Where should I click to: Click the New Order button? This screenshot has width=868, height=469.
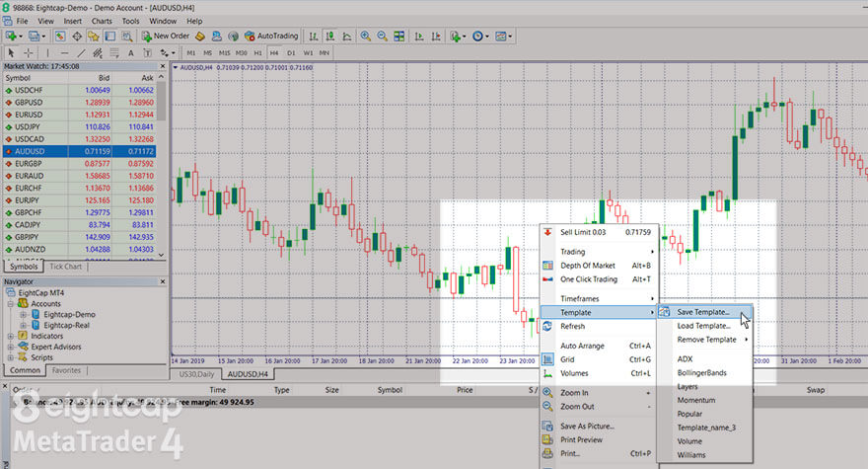(166, 36)
